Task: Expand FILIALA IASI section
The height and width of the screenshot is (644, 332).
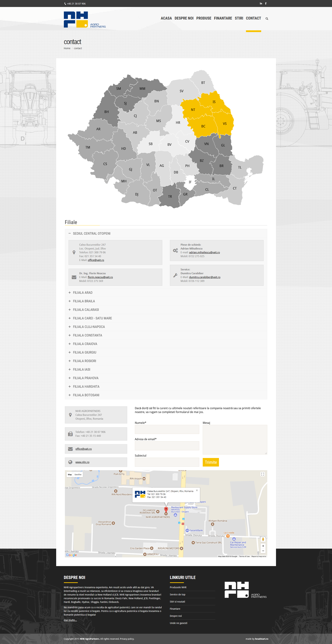Action: coord(166,369)
